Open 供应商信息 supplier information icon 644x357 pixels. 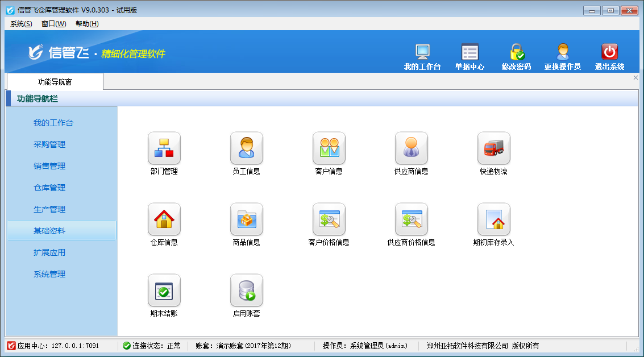point(411,148)
